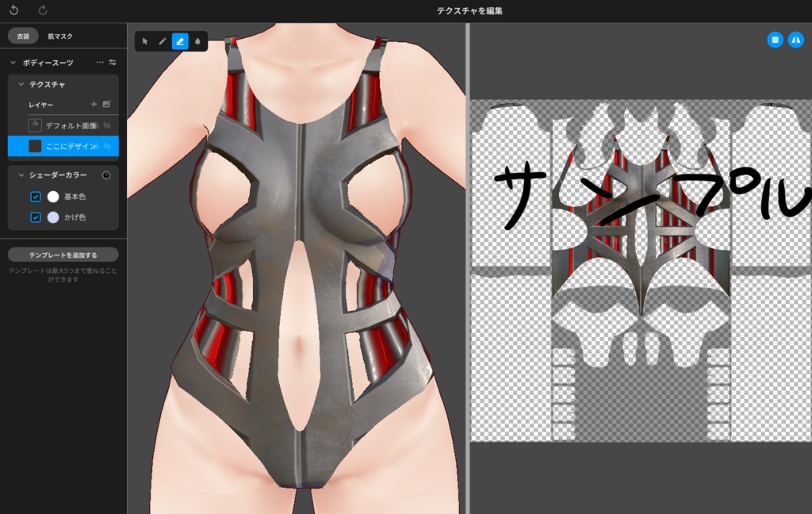This screenshot has width=812, height=514.
Task: Click the ボディースーツ section title
Action: click(x=48, y=63)
